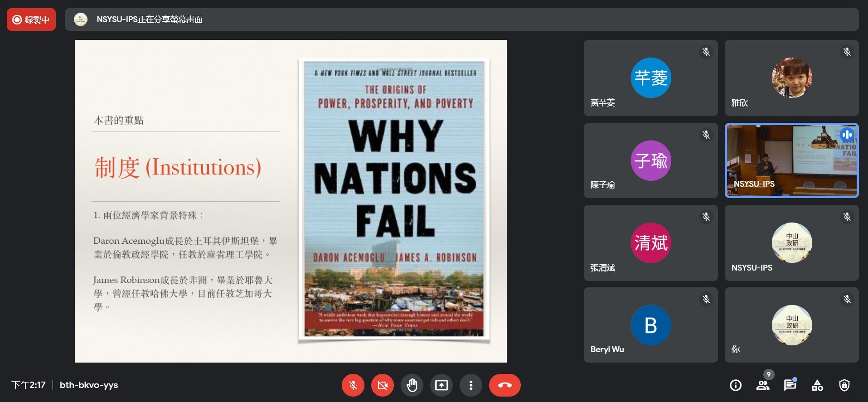Image resolution: width=868 pixels, height=402 pixels.
Task: Toggle the camera off button
Action: (383, 385)
